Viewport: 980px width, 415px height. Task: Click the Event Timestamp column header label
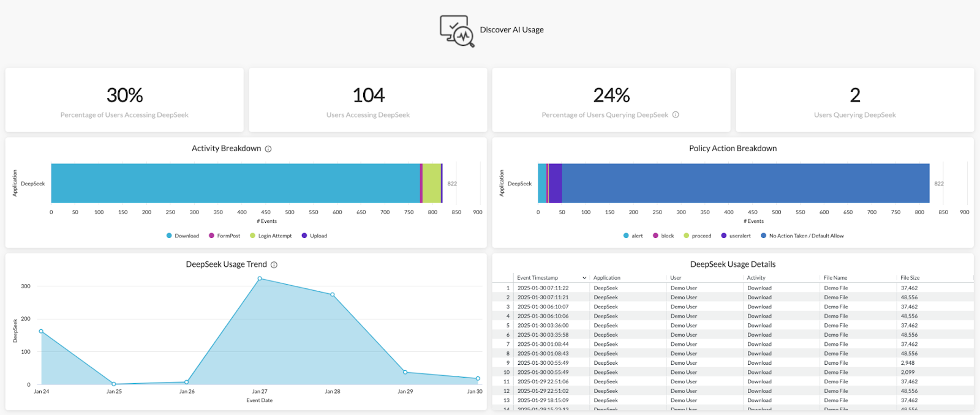537,278
